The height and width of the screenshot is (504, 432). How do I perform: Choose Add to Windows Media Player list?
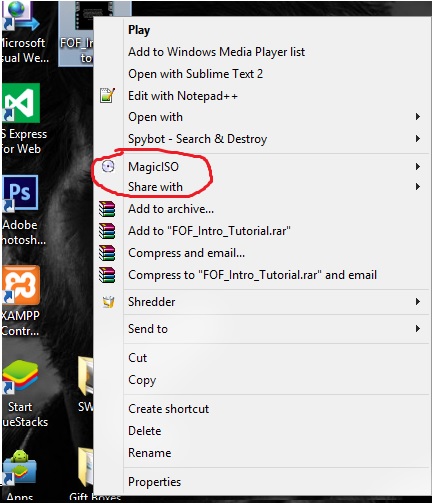[217, 52]
